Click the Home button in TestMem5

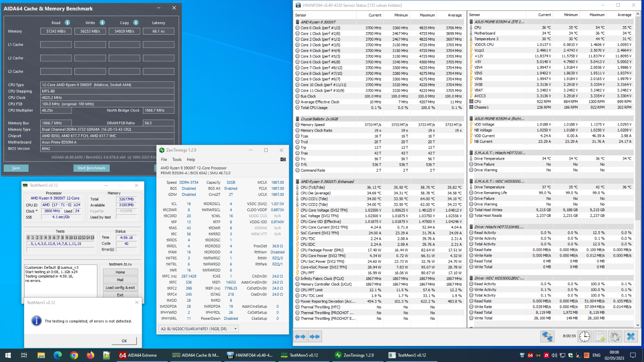coord(120,272)
